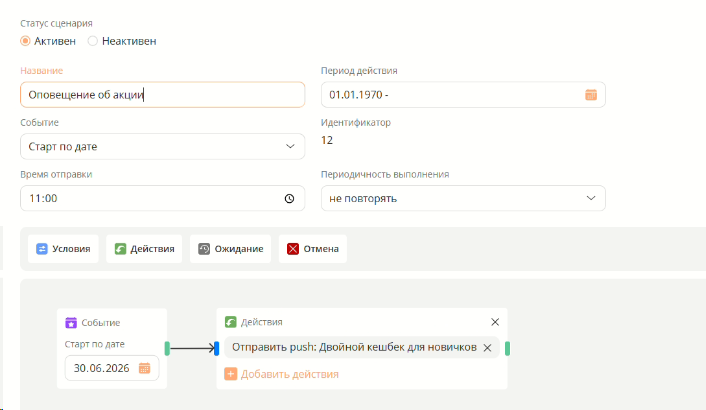Open calendar for date 30.06.2026
Image resolution: width=706 pixels, height=410 pixels.
145,368
